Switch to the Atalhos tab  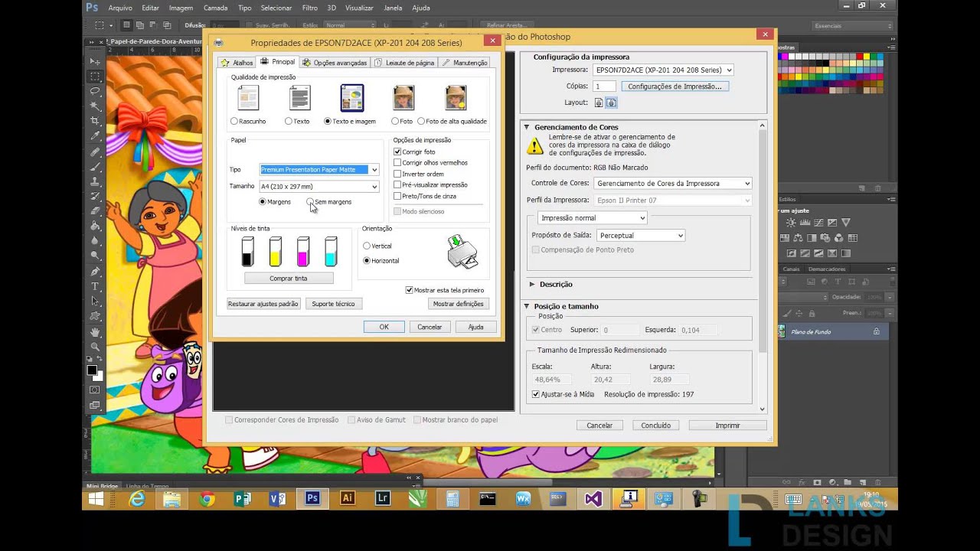(237, 63)
